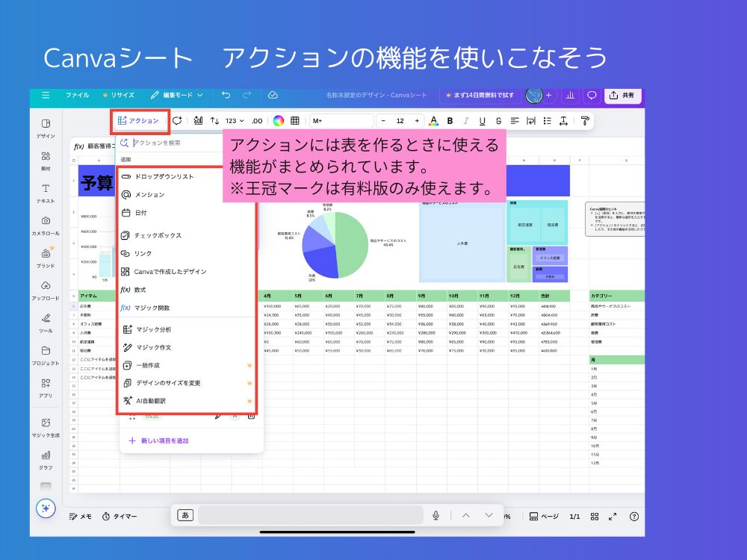
Task: Select the マジック作文 action
Action: [157, 346]
